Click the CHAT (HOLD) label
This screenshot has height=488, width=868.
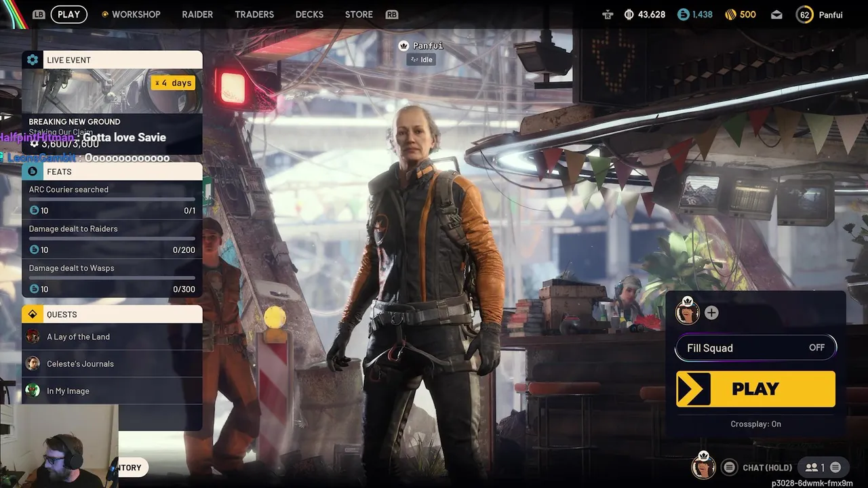pyautogui.click(x=767, y=468)
